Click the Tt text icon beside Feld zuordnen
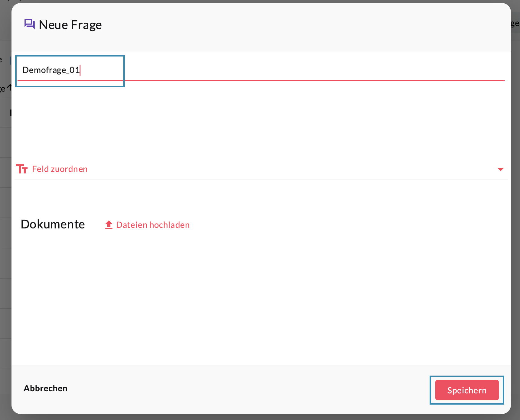The width and height of the screenshot is (520, 420). [22, 169]
